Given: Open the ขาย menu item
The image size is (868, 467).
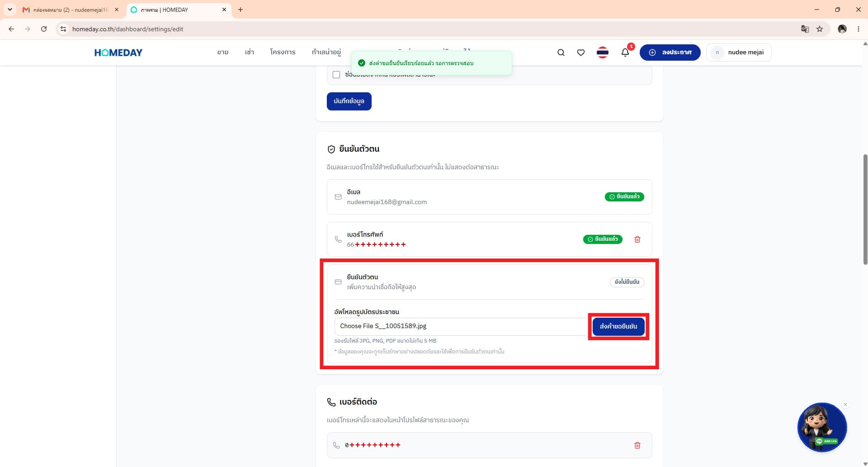Looking at the screenshot, I should 222,52.
